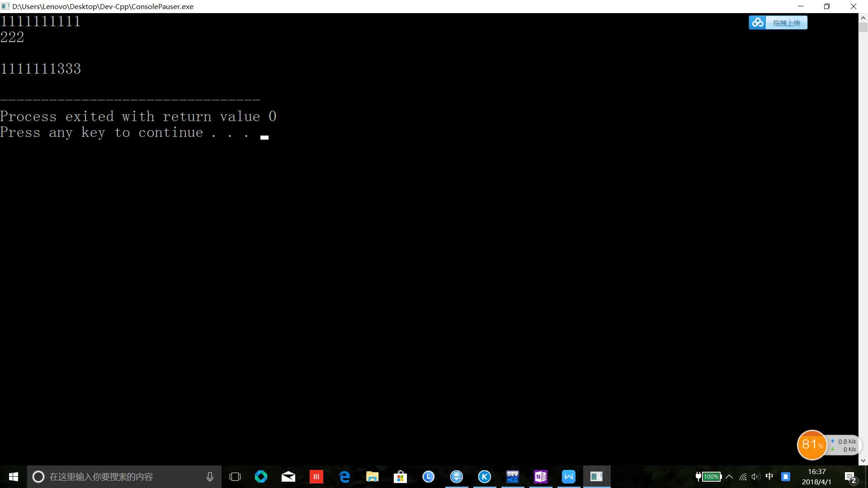The width and height of the screenshot is (868, 488).
Task: Click the Cortana search box
Action: coord(124,477)
